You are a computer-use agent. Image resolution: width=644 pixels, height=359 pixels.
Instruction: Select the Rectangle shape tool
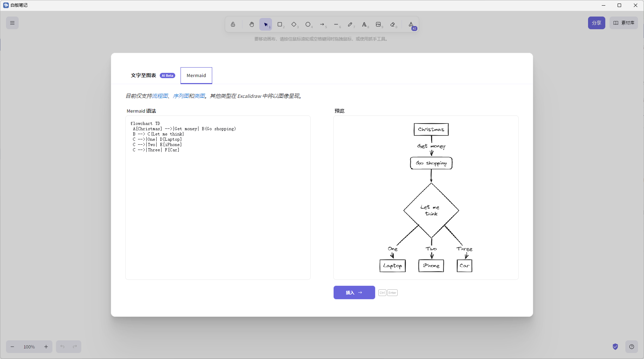coord(280,24)
